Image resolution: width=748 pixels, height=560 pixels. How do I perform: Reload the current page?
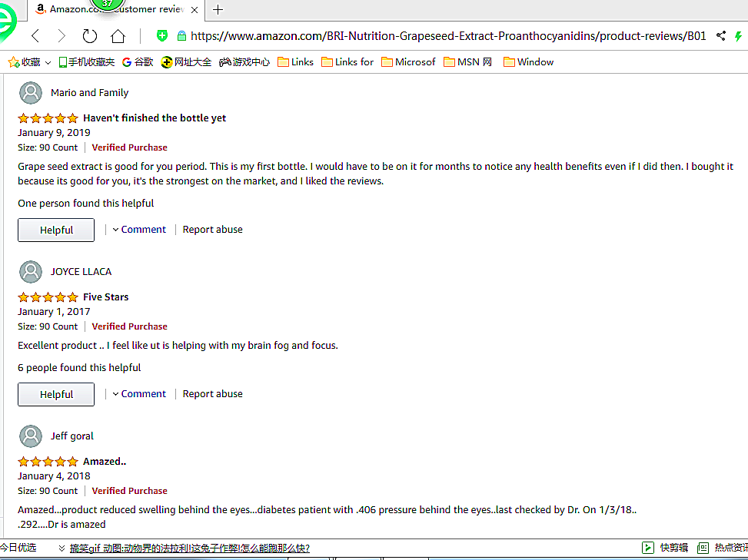click(89, 36)
